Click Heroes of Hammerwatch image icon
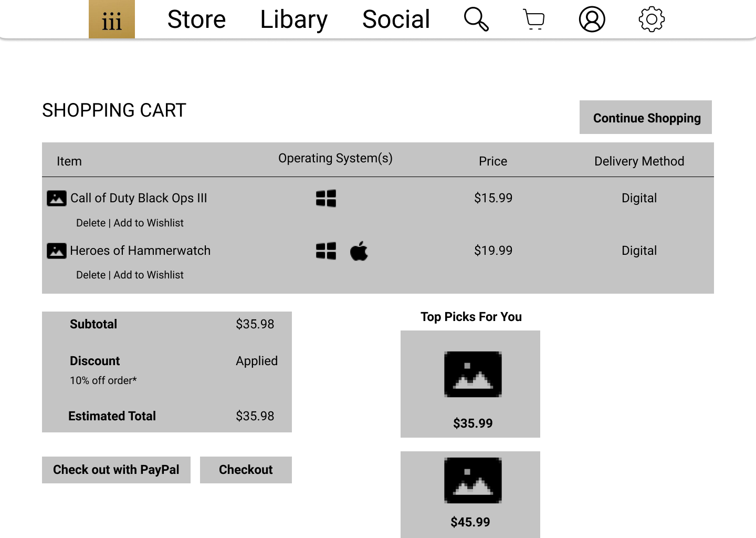This screenshot has height=538, width=756. point(57,251)
